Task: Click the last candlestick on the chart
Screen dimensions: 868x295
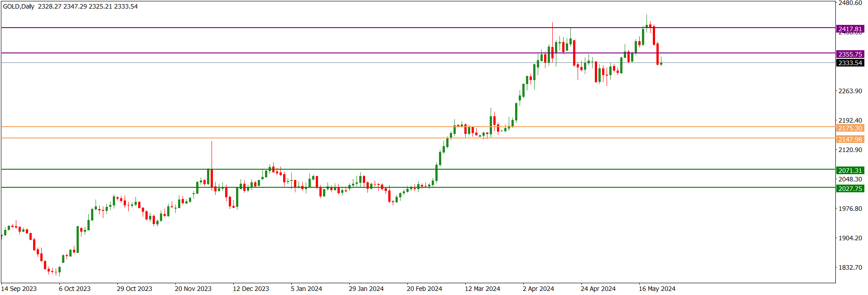Action: 661,63
